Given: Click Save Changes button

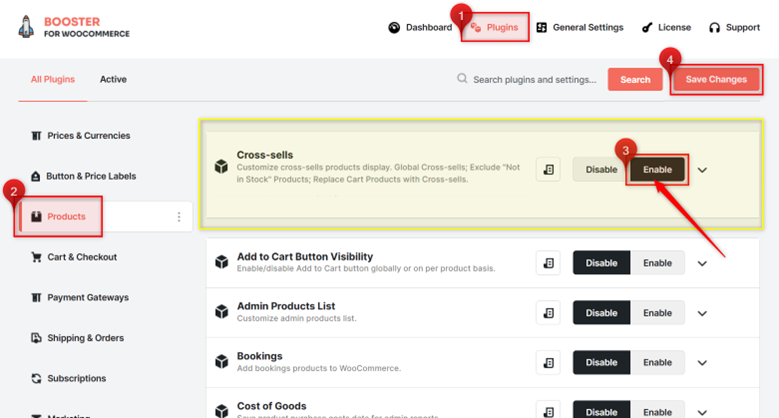Looking at the screenshot, I should pyautogui.click(x=716, y=80).
